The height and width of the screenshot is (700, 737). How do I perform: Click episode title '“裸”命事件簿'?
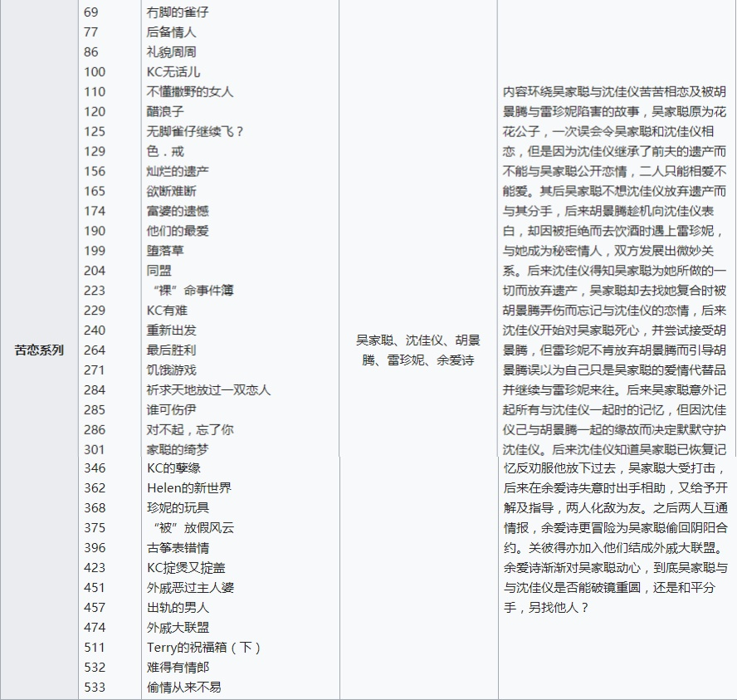(190, 291)
